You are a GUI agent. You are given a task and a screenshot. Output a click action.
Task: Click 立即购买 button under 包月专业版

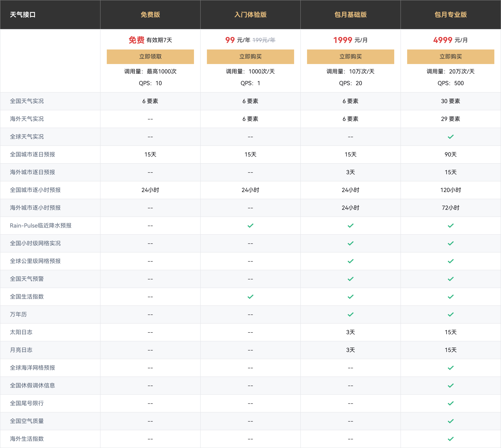point(451,57)
